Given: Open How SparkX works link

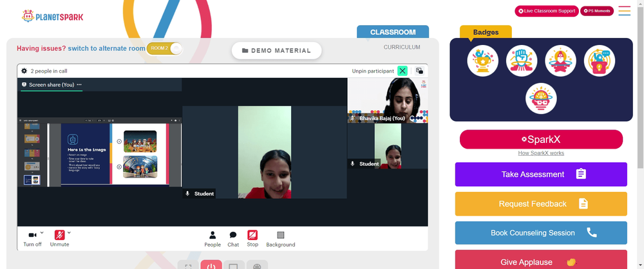Looking at the screenshot, I should pyautogui.click(x=541, y=153).
